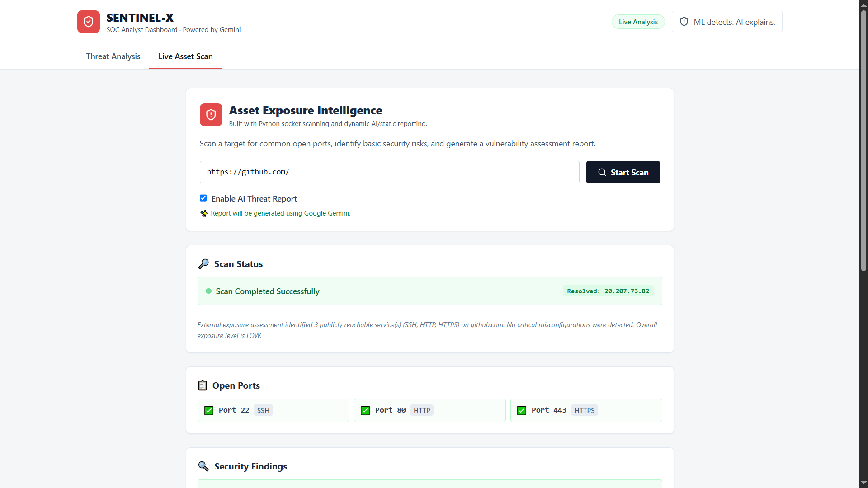Screen dimensions: 868x488
Task: Click the sparkle icon before Gemini report note
Action: [x=204, y=213]
